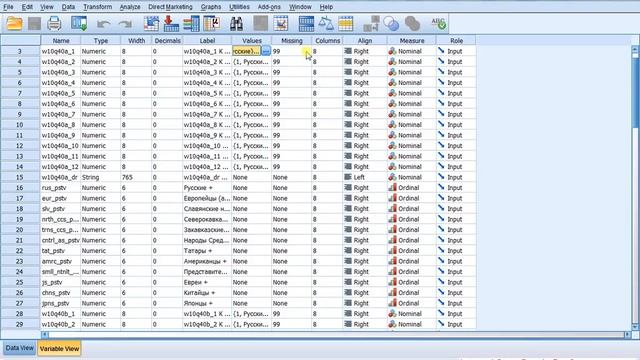
Task: Open the Graphs menu
Action: (211, 7)
